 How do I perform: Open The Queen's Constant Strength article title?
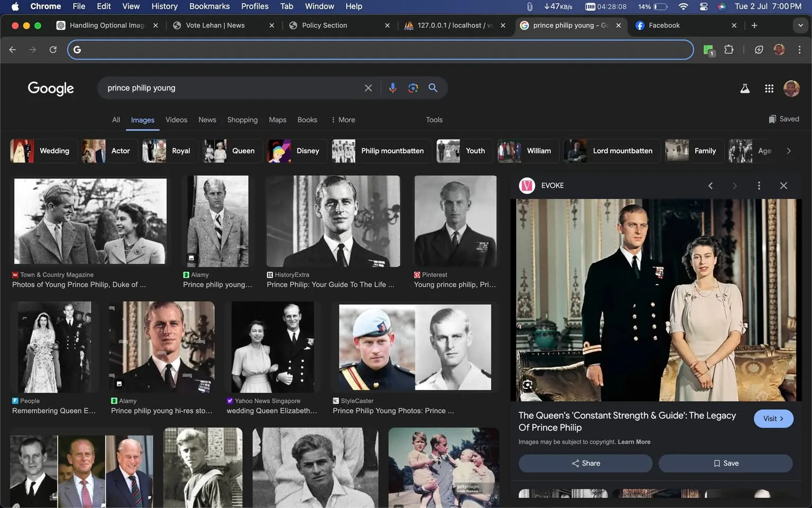[627, 421]
